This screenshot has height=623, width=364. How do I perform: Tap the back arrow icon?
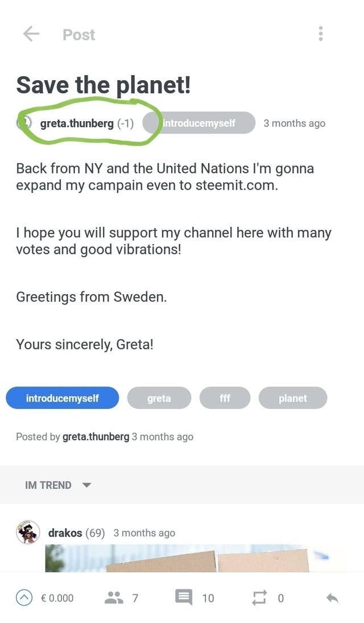tap(31, 34)
